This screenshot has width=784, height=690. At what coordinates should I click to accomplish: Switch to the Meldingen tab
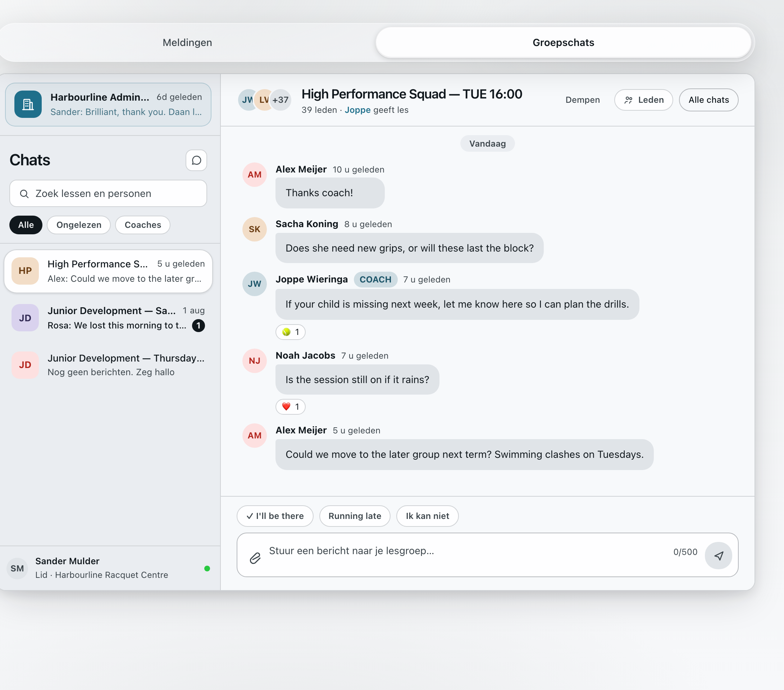(187, 42)
